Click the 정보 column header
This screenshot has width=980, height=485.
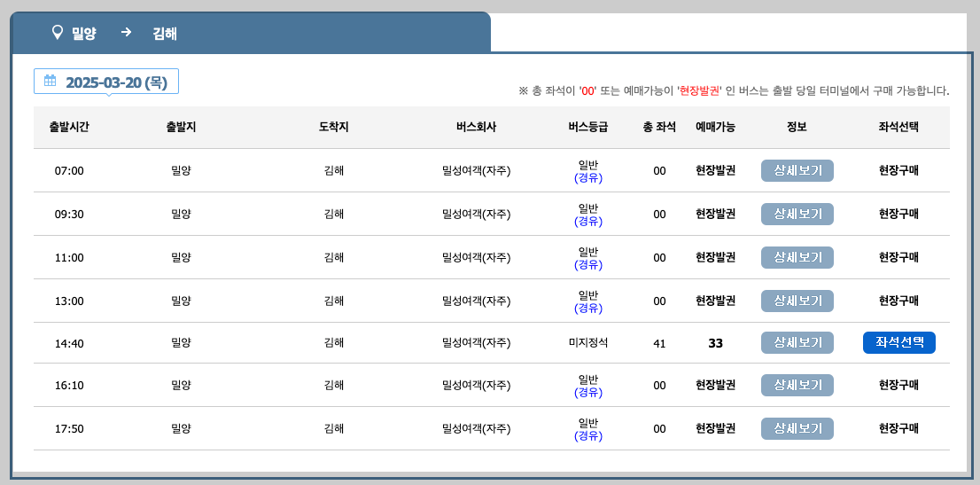[797, 127]
